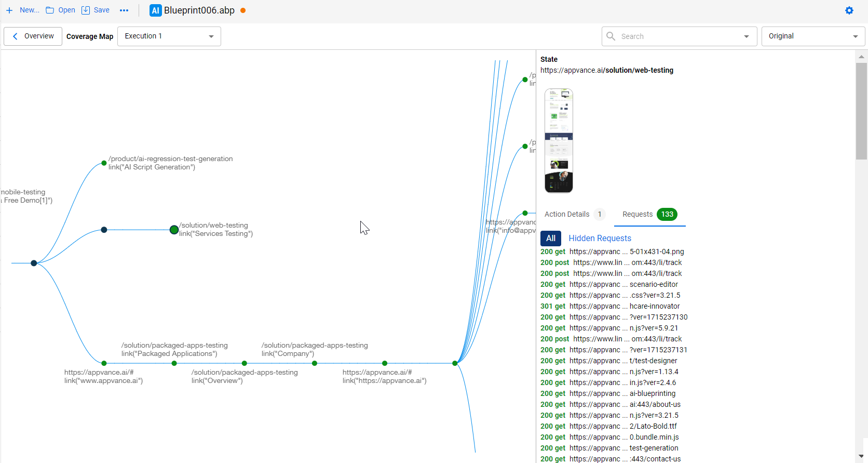Click the AI Blueprint006.abp file icon
The width and height of the screenshot is (868, 463).
pyautogui.click(x=155, y=10)
